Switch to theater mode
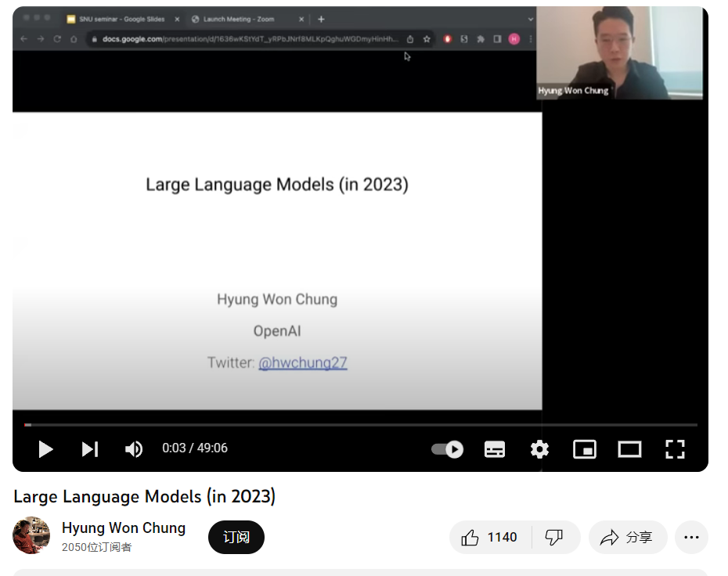The height and width of the screenshot is (576, 728). pos(629,449)
